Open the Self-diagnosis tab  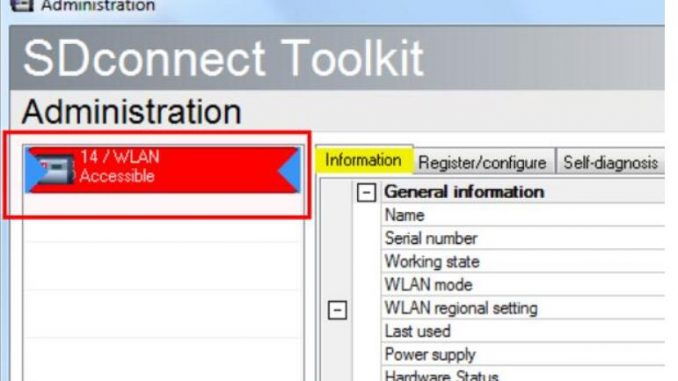610,162
